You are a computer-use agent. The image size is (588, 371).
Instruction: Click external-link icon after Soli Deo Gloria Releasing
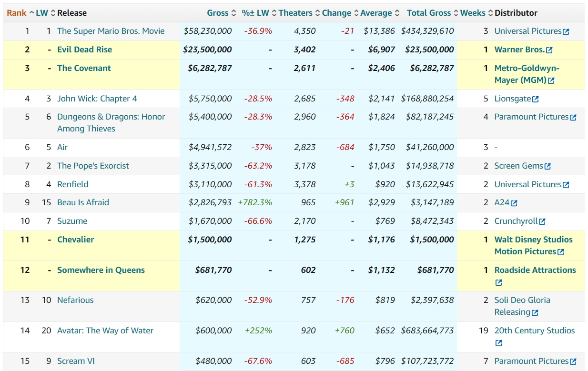(535, 313)
